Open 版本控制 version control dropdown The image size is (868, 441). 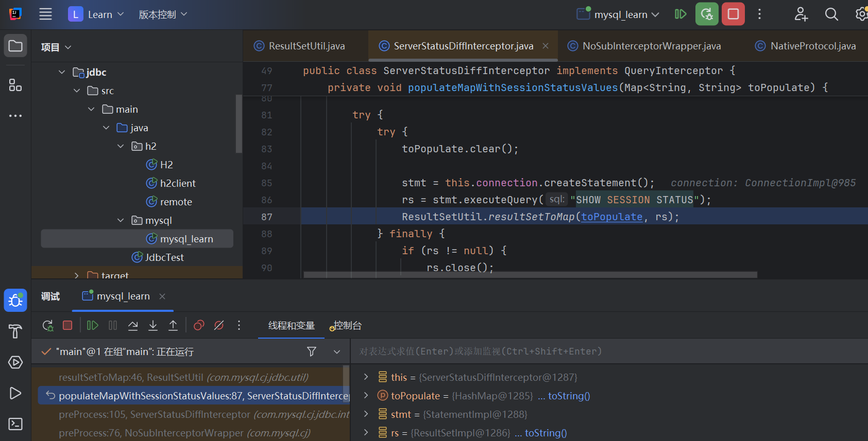pos(163,14)
